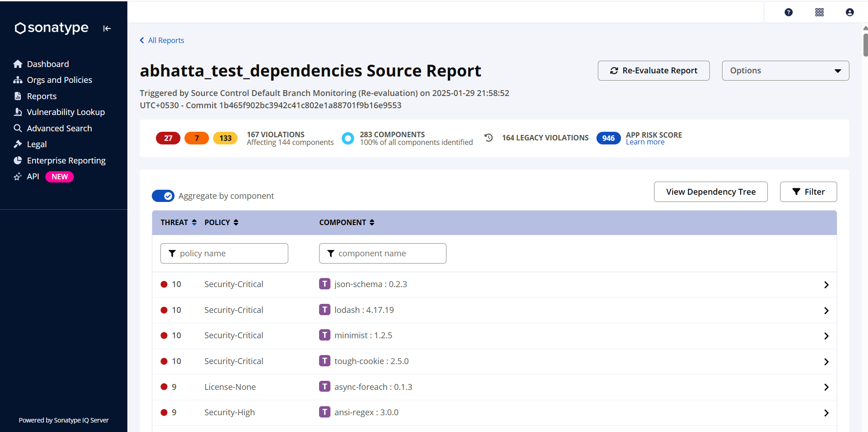Viewport: 868px width, 432px height.
Task: Click the components identified circle icon
Action: 348,138
